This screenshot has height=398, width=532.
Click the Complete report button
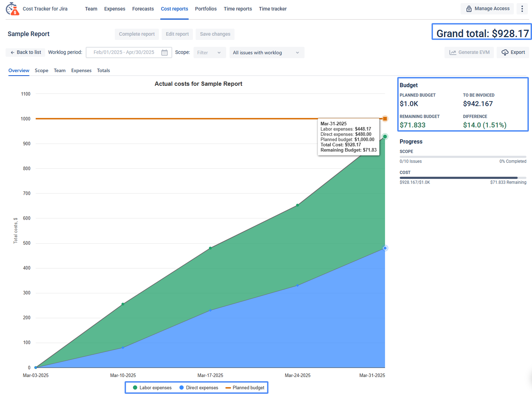[x=136, y=34]
